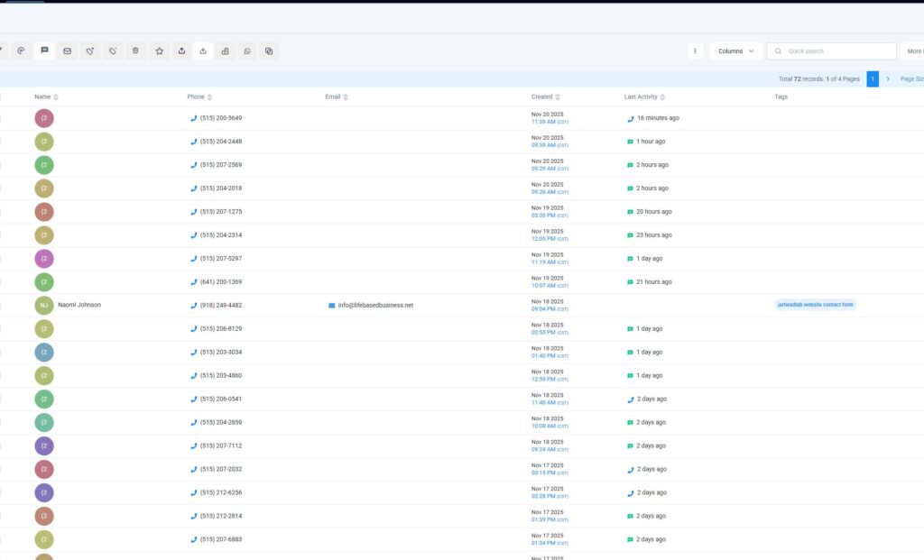Click the jarheadlab website contact form tag

[815, 305]
